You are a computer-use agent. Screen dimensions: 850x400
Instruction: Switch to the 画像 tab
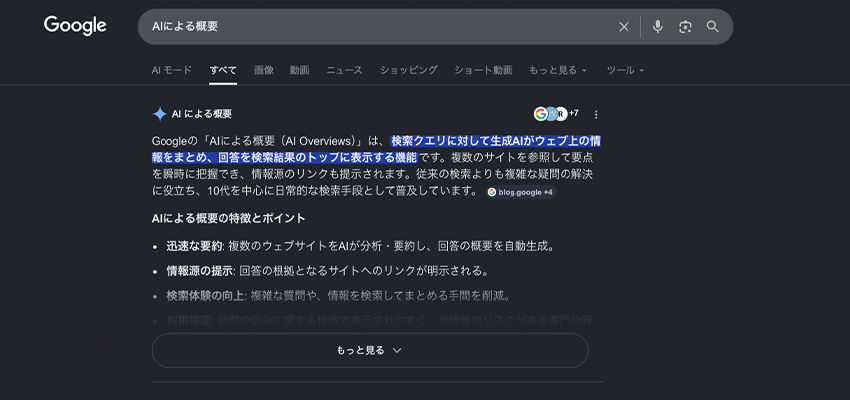click(x=263, y=70)
